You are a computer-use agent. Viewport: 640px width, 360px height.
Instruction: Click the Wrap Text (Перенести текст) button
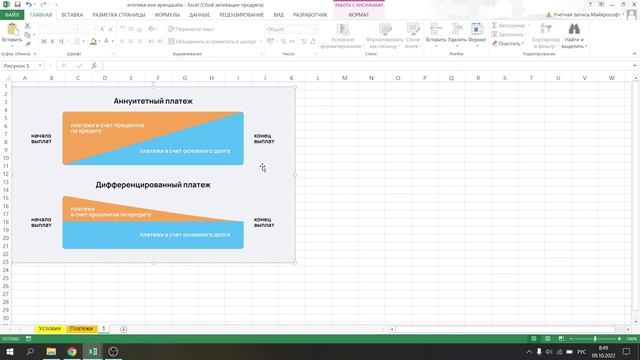pyautogui.click(x=191, y=29)
